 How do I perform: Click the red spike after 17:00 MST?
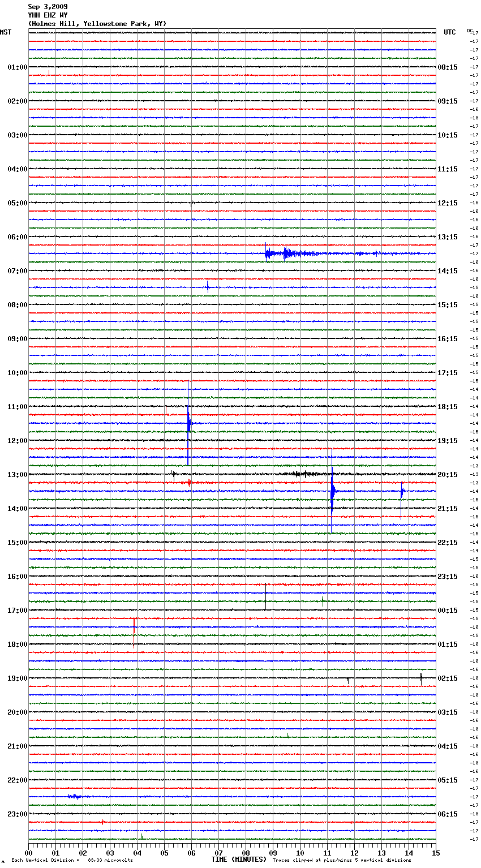point(134,633)
